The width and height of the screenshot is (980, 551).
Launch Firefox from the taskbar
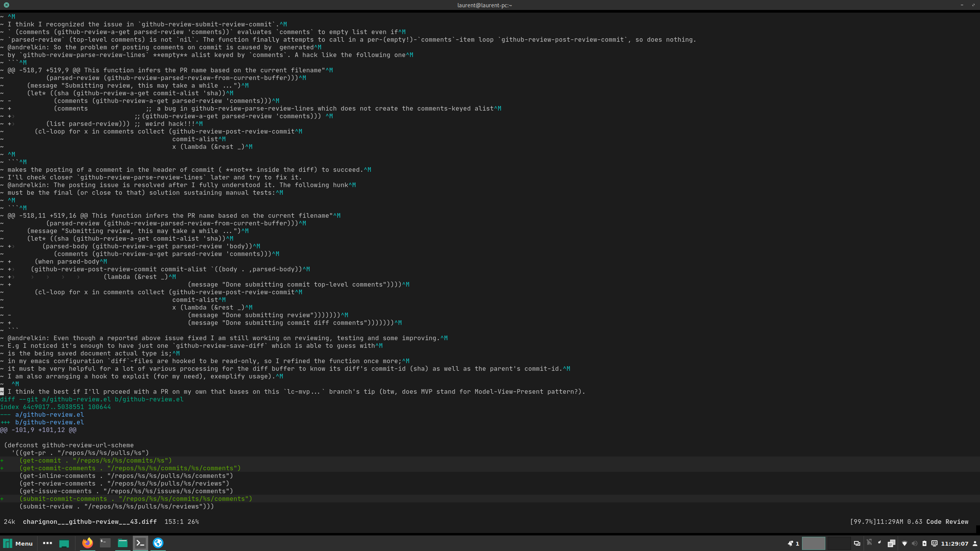[x=87, y=543]
